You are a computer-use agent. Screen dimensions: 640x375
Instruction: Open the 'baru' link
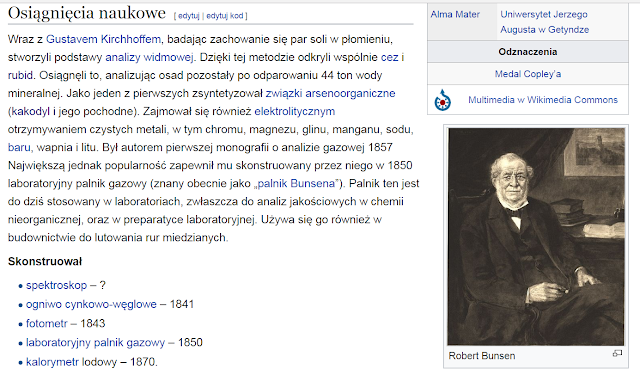[x=19, y=147]
